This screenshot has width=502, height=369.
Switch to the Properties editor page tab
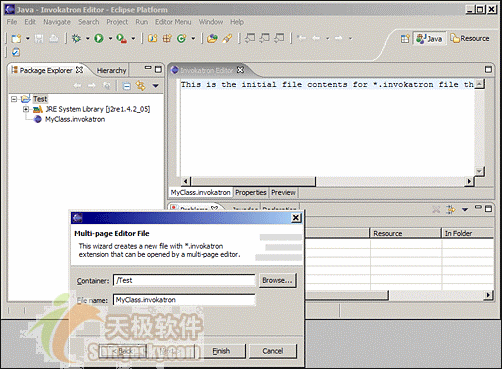pyautogui.click(x=251, y=192)
